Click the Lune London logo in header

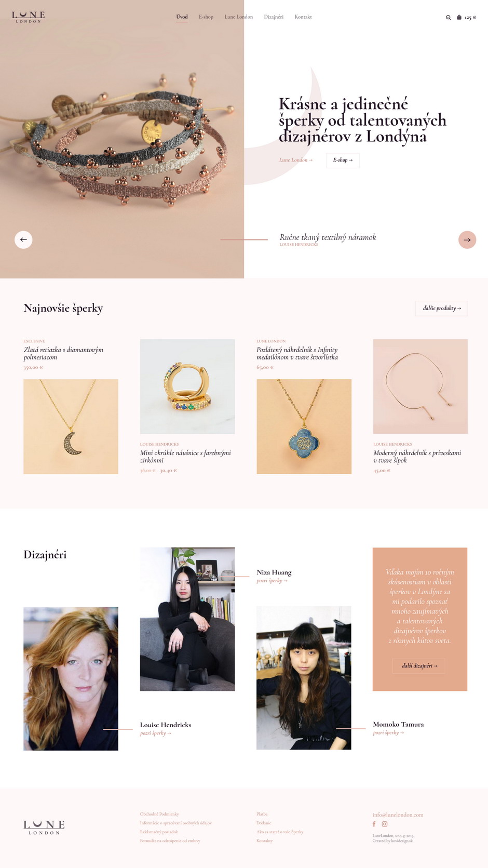[x=29, y=17]
